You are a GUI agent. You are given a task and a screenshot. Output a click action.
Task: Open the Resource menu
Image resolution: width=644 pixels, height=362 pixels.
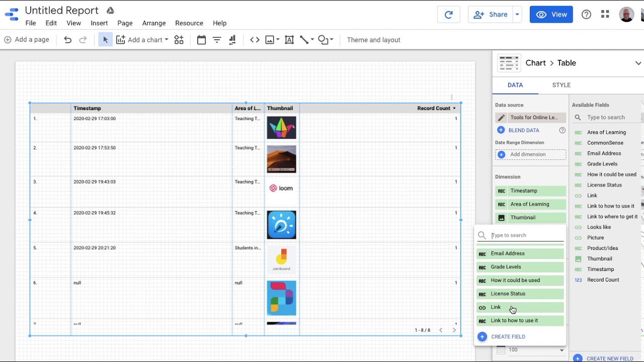click(189, 23)
